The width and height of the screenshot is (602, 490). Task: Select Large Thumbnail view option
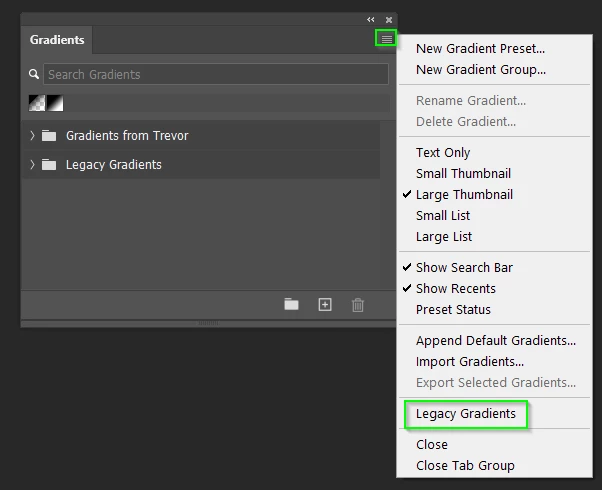(x=464, y=195)
